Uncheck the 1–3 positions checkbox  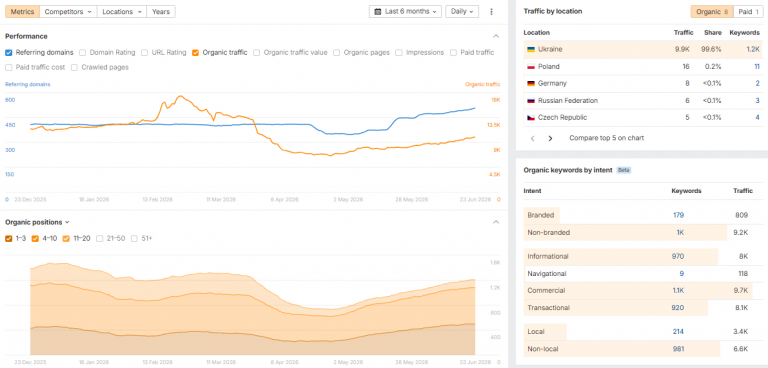[x=8, y=239]
